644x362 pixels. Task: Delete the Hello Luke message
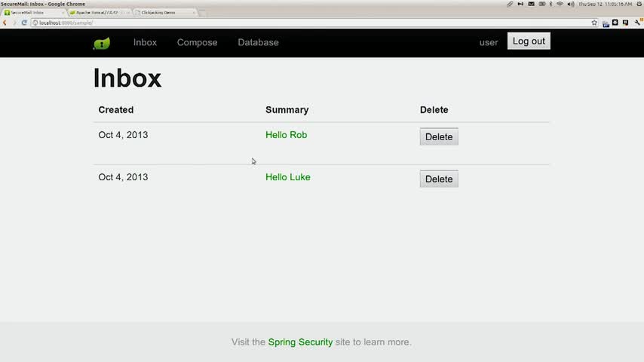(x=439, y=179)
